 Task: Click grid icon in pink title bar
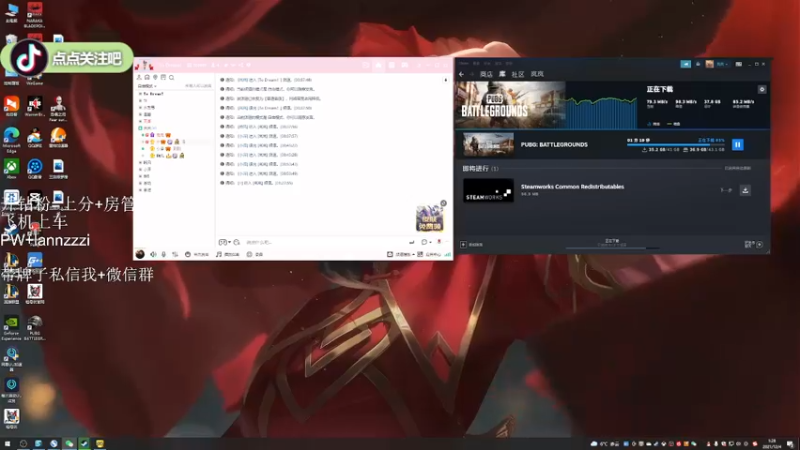coord(391,65)
